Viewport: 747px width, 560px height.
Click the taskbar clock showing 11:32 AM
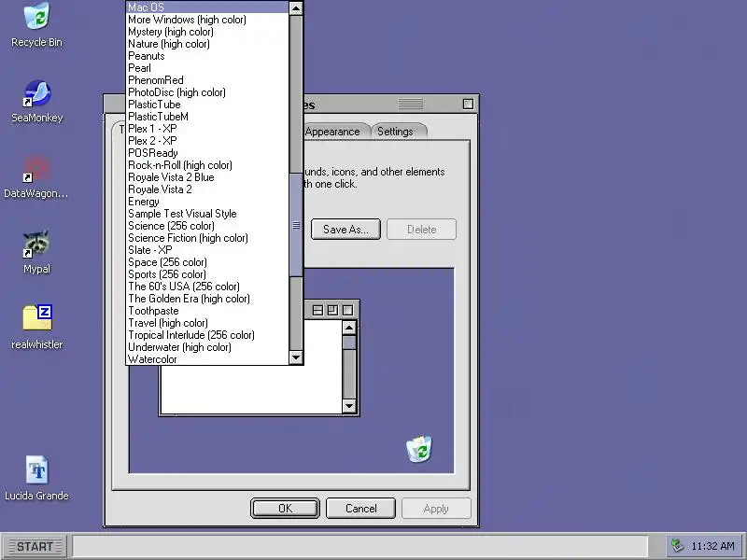[x=712, y=546]
